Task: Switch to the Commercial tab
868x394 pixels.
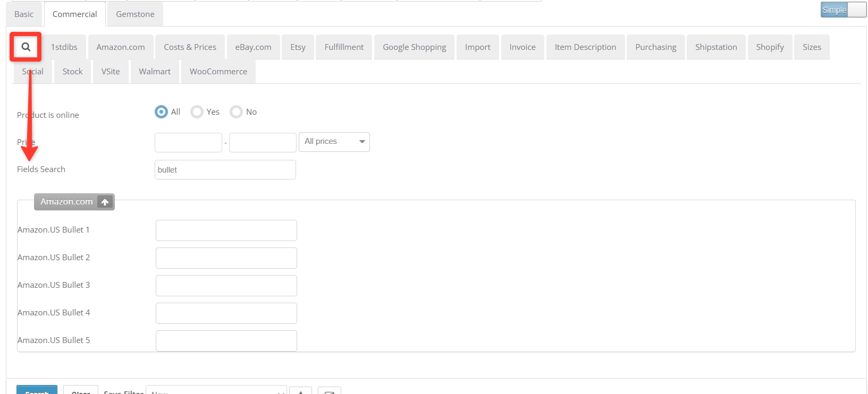Action: tap(74, 14)
